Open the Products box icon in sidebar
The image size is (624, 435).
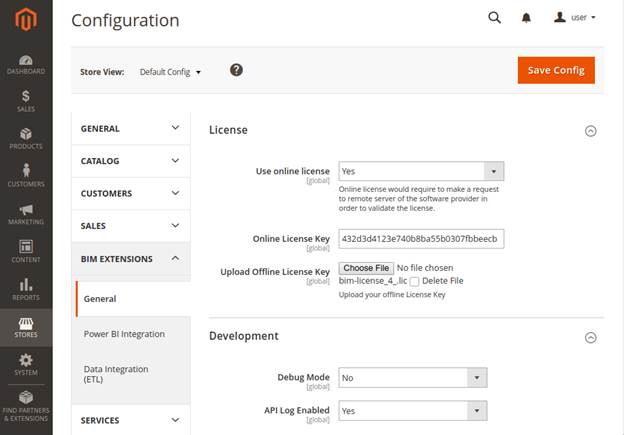coord(26,138)
